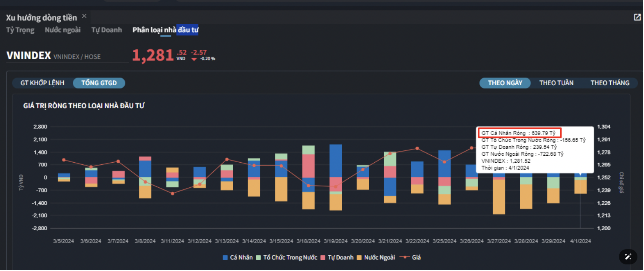Open panel in external pop-out window

coord(637,17)
